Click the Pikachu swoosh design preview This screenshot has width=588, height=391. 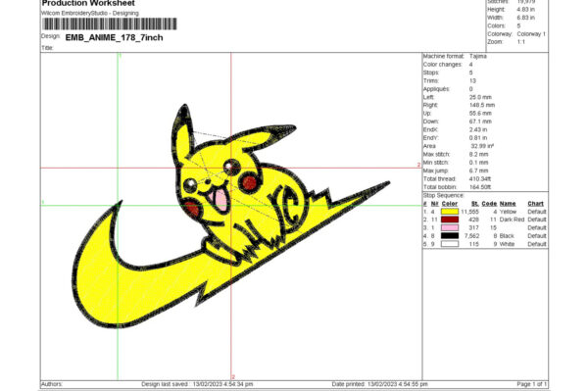coord(231,216)
